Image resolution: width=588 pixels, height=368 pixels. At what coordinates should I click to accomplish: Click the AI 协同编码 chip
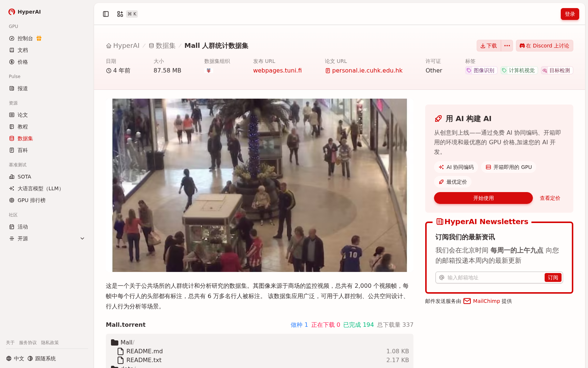click(x=456, y=167)
